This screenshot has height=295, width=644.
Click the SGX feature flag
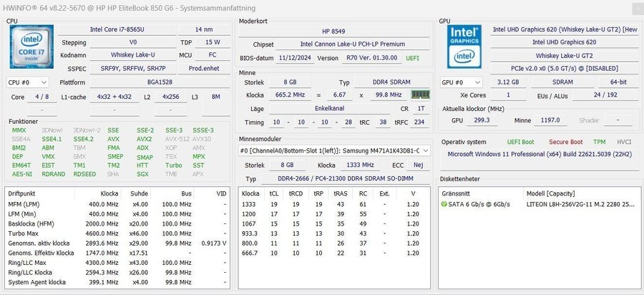(142, 174)
